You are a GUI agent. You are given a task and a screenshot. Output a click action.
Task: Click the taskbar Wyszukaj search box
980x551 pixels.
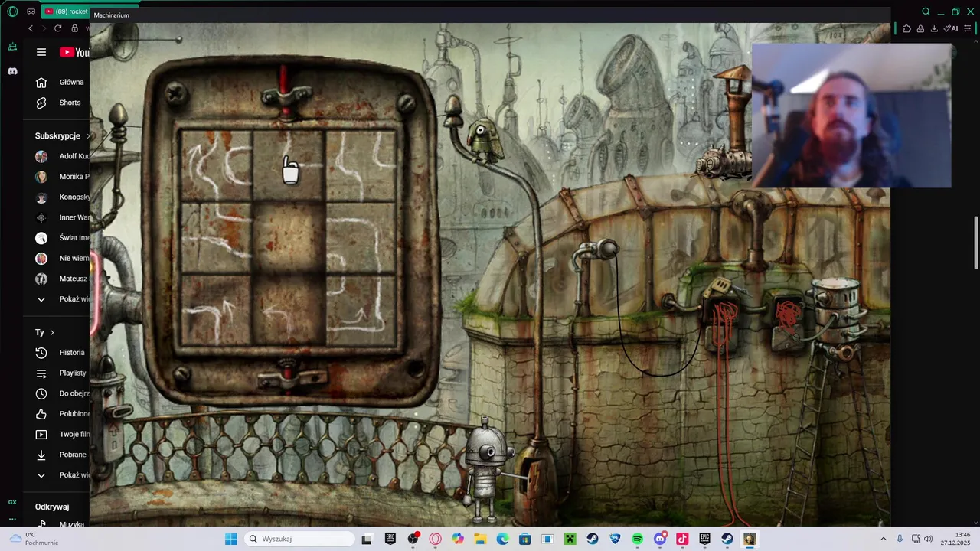(x=300, y=539)
